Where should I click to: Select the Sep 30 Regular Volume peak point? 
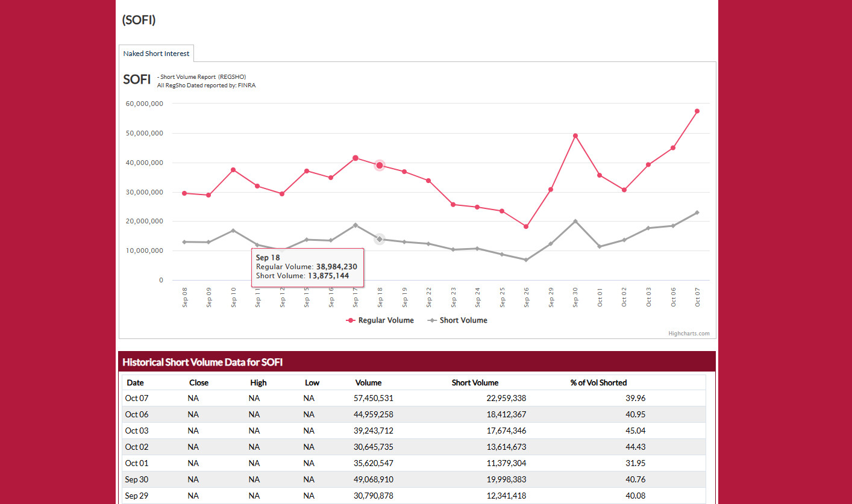coord(575,135)
